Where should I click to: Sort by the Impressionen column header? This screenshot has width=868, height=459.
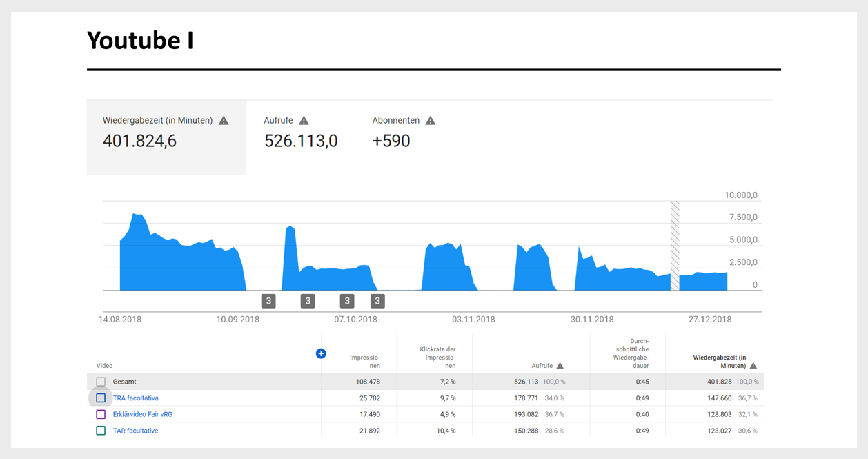coord(364,362)
